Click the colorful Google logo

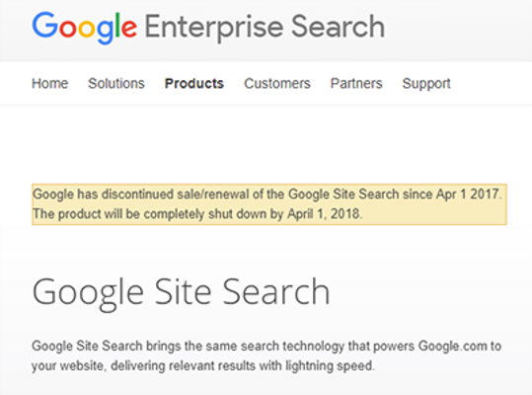(x=85, y=28)
